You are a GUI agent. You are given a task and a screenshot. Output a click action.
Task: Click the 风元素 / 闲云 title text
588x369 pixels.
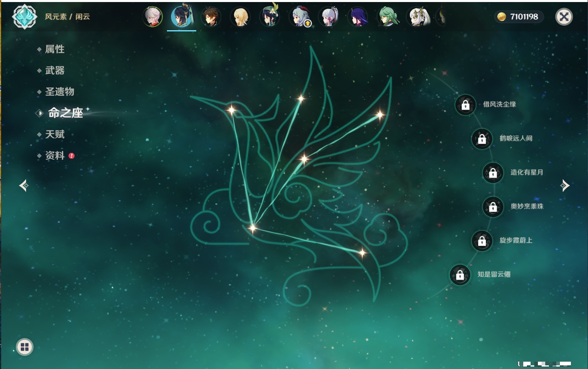tap(67, 17)
